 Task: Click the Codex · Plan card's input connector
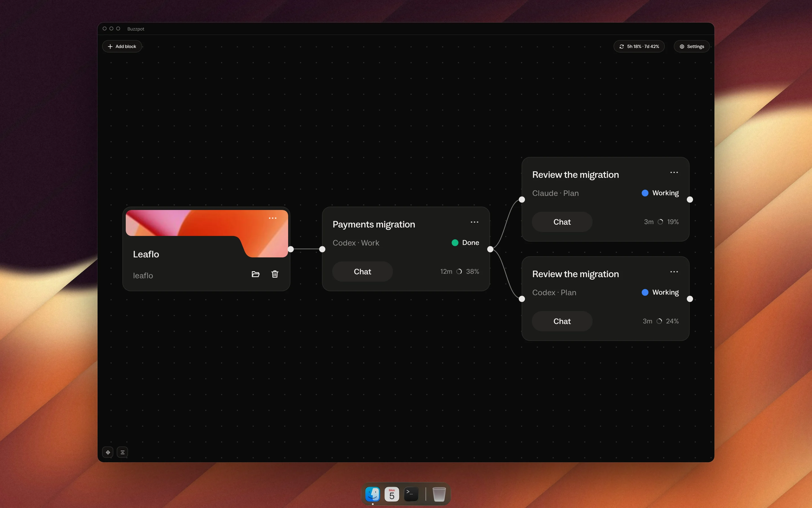click(522, 299)
